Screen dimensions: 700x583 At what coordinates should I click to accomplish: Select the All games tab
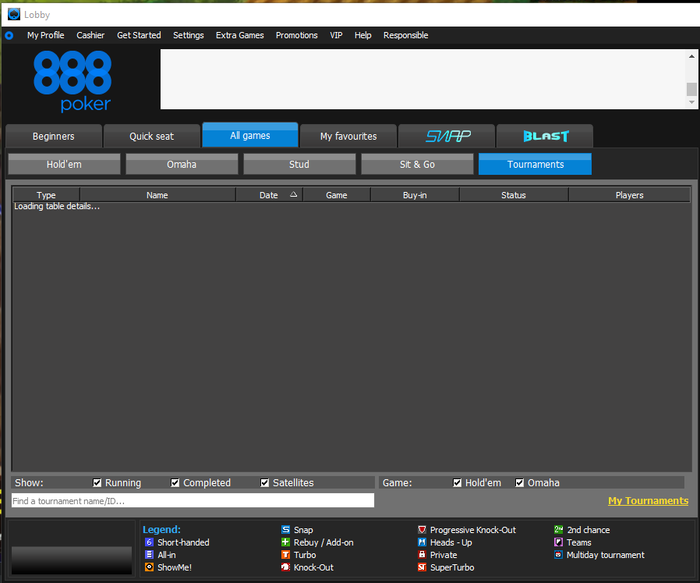click(x=250, y=135)
